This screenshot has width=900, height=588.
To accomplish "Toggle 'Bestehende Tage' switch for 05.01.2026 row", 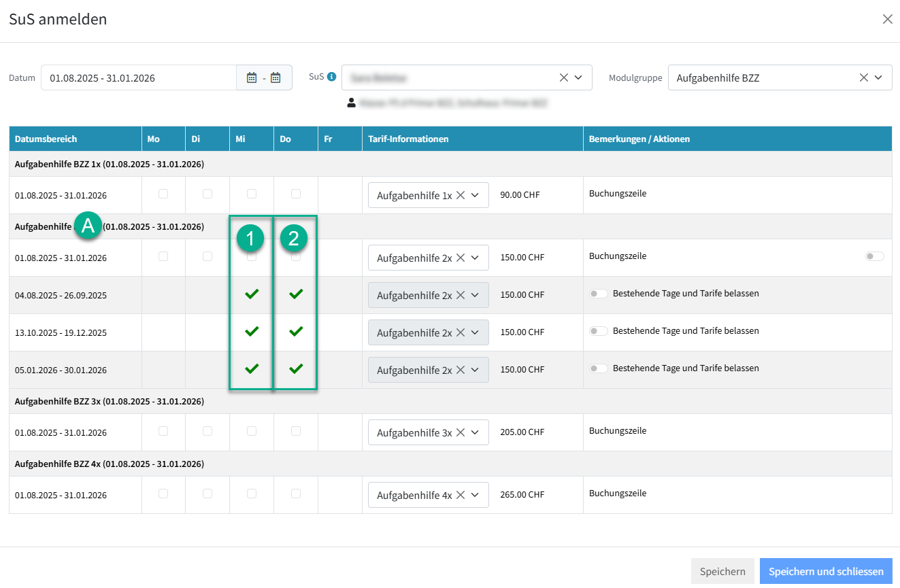I will click(x=598, y=368).
